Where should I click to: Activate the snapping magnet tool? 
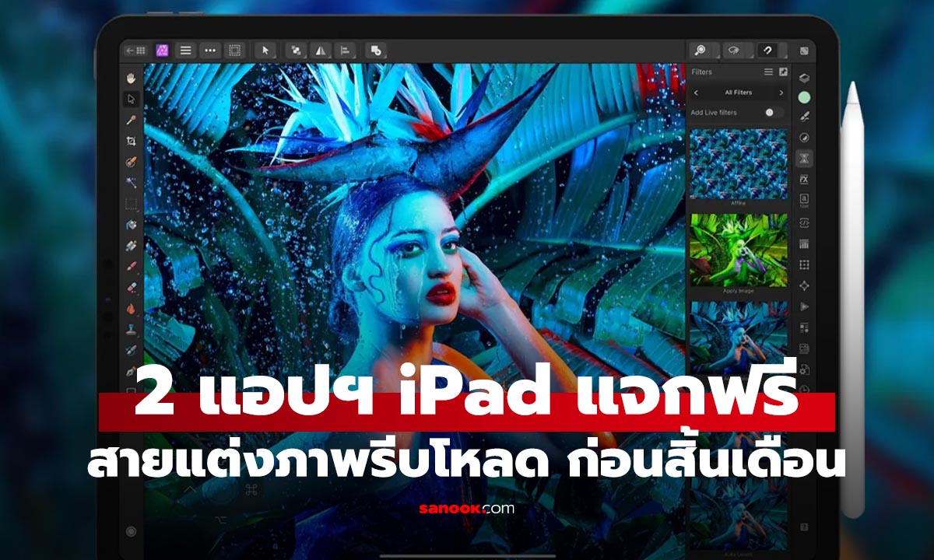(x=767, y=50)
